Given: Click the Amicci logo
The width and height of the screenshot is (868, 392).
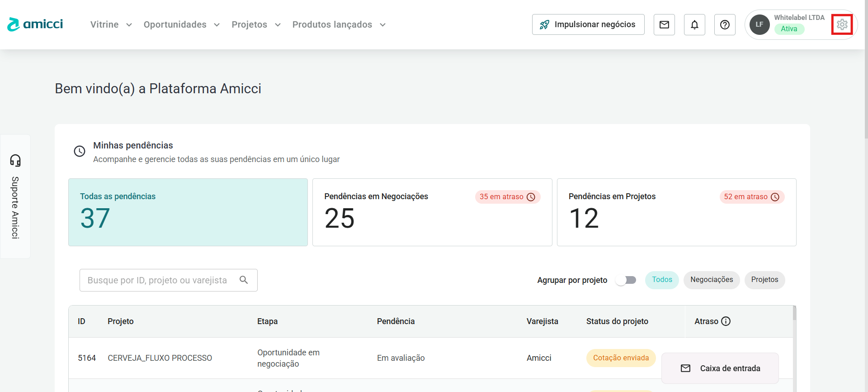Looking at the screenshot, I should click(x=35, y=24).
